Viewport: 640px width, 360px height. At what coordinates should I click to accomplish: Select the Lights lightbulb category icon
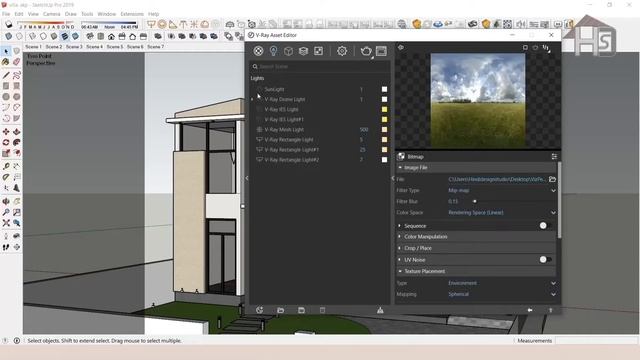coord(273,51)
